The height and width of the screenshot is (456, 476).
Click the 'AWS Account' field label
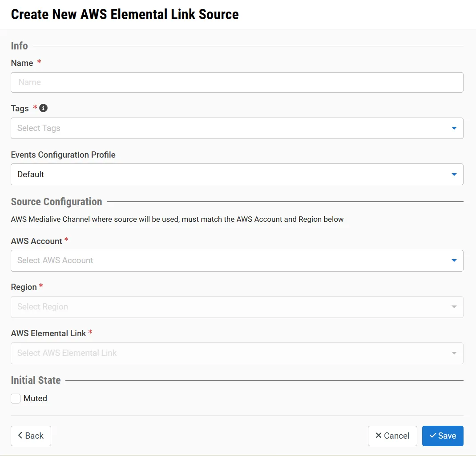(x=36, y=241)
